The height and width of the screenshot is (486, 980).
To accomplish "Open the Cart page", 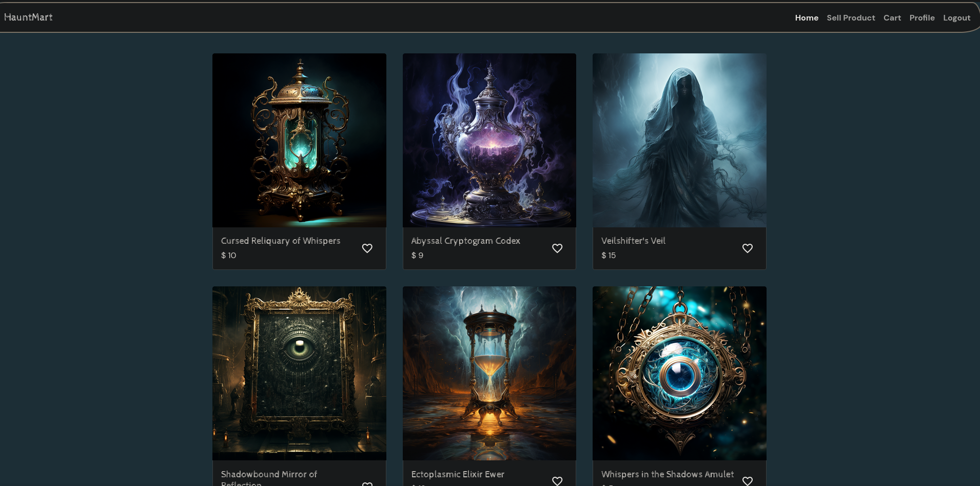I will point(892,17).
